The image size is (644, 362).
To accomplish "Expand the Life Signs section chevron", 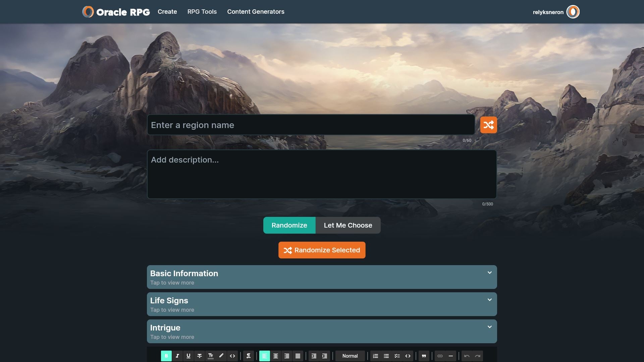I will point(489,300).
